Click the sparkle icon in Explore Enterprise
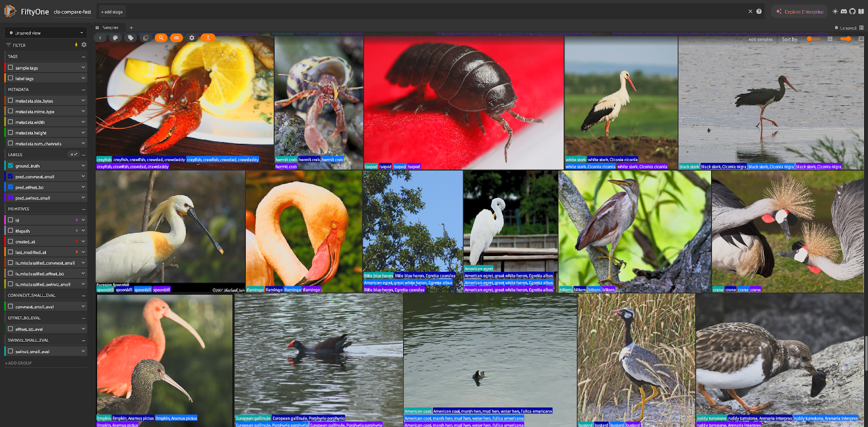 779,11
